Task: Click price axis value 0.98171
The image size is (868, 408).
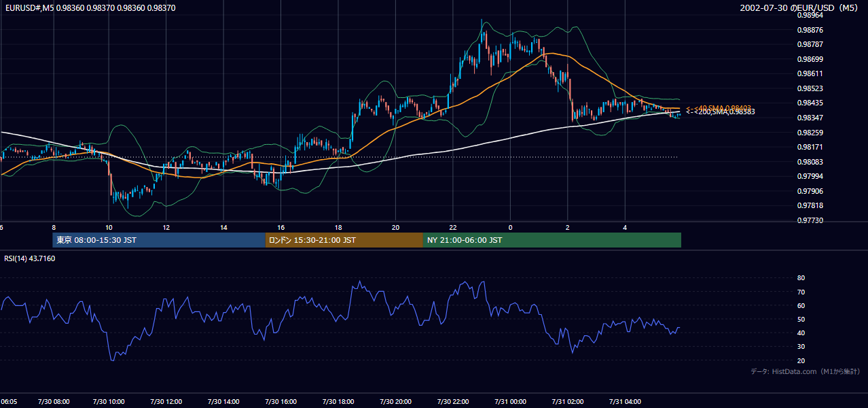Action: (x=811, y=147)
